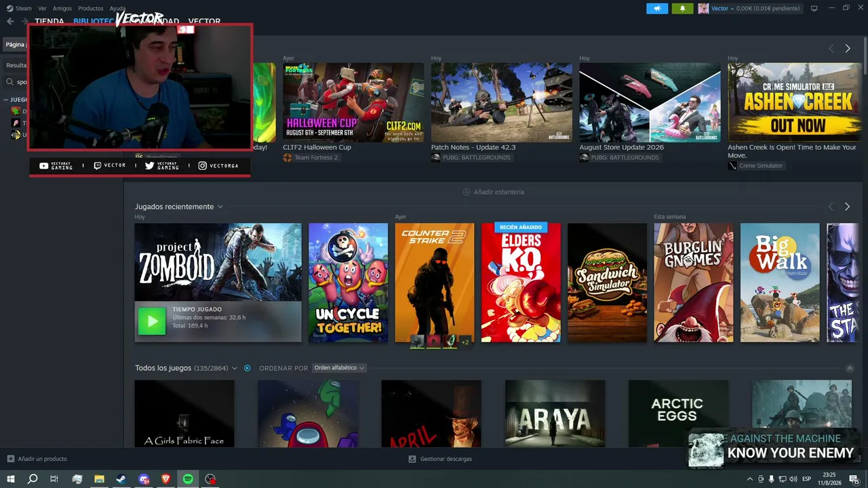
Task: Open the Sandwich Simulator game cover
Action: pos(608,283)
